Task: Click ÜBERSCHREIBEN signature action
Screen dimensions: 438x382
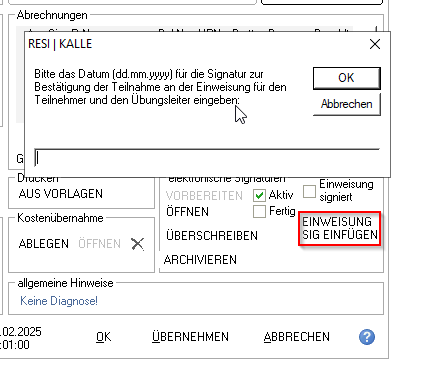Action: (212, 236)
